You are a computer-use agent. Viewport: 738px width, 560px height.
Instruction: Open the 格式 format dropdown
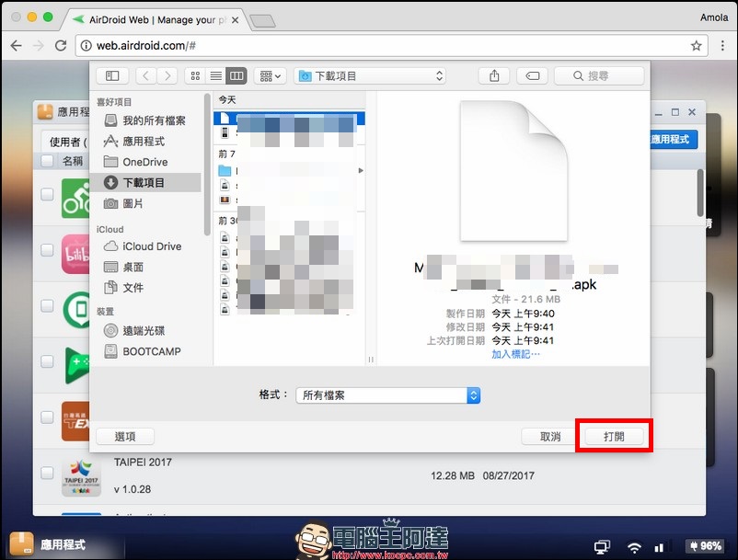pos(387,395)
